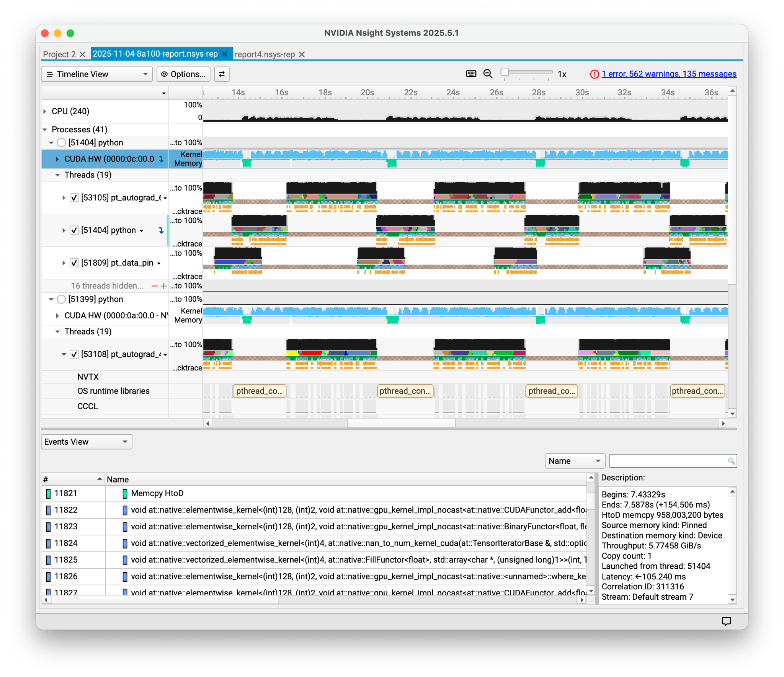Image resolution: width=784 pixels, height=677 pixels.
Task: Click the pin arrow on [51404] python thread
Action: [x=161, y=230]
